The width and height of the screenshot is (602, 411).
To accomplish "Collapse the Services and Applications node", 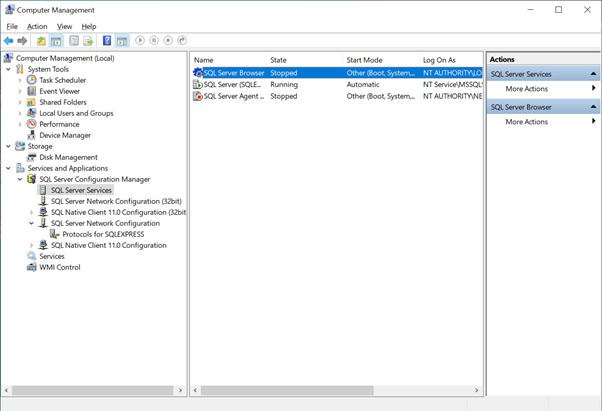I will [8, 168].
